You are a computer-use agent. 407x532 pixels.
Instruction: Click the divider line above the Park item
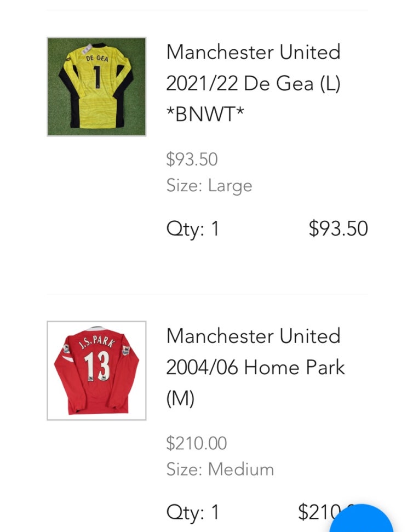click(x=207, y=294)
